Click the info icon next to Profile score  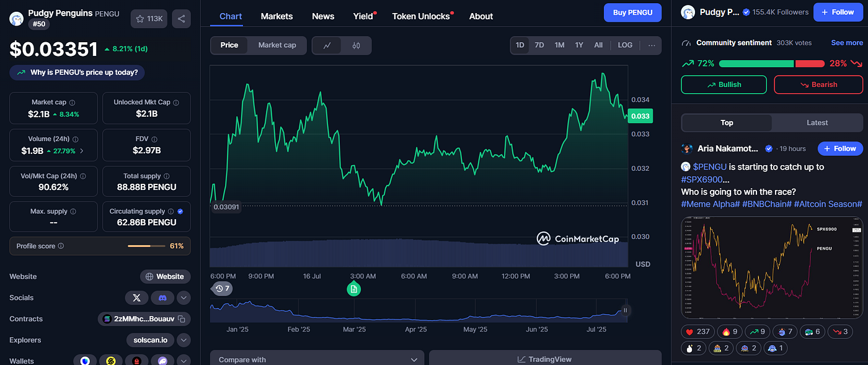[61, 246]
